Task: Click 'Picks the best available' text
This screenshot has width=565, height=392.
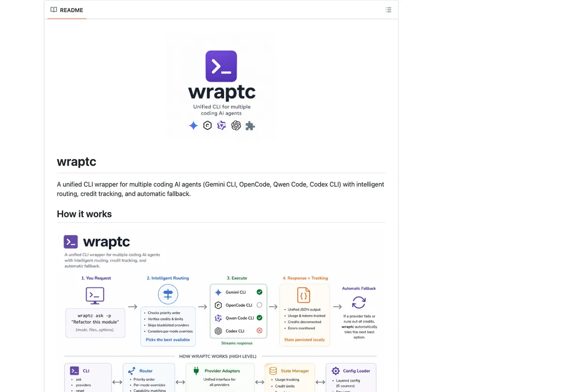Action: [168, 340]
